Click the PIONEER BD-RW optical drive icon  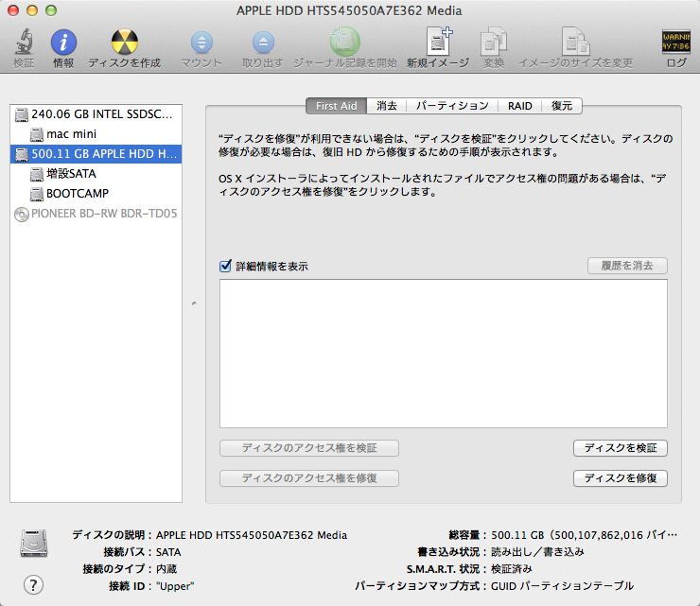[22, 215]
